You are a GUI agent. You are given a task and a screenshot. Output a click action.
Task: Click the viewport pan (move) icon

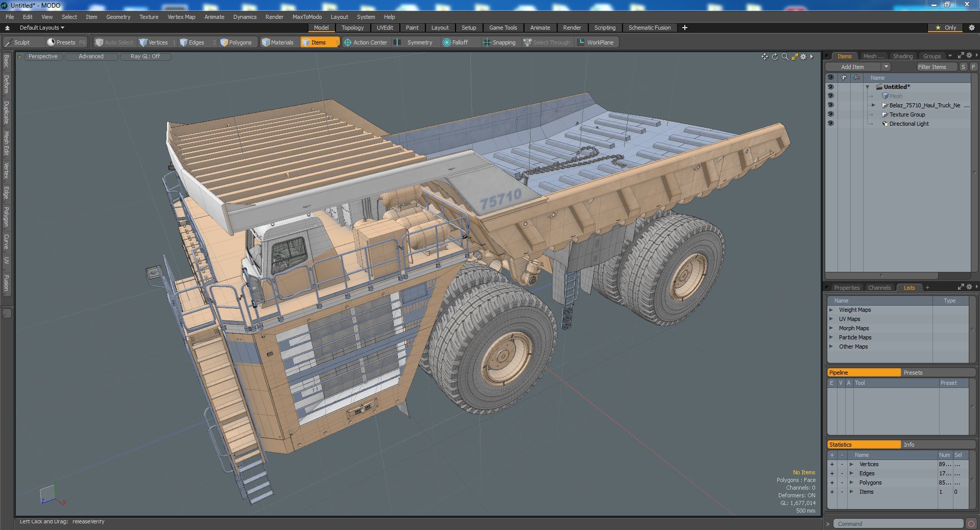[x=764, y=57]
